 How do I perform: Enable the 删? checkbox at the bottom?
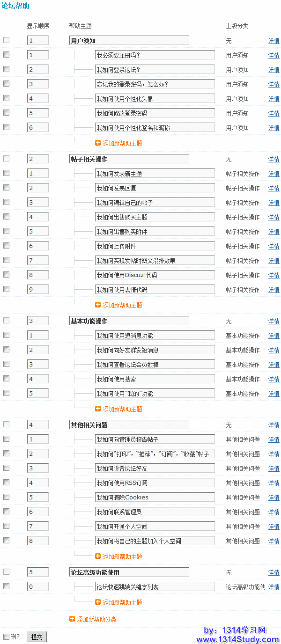pyautogui.click(x=7, y=637)
